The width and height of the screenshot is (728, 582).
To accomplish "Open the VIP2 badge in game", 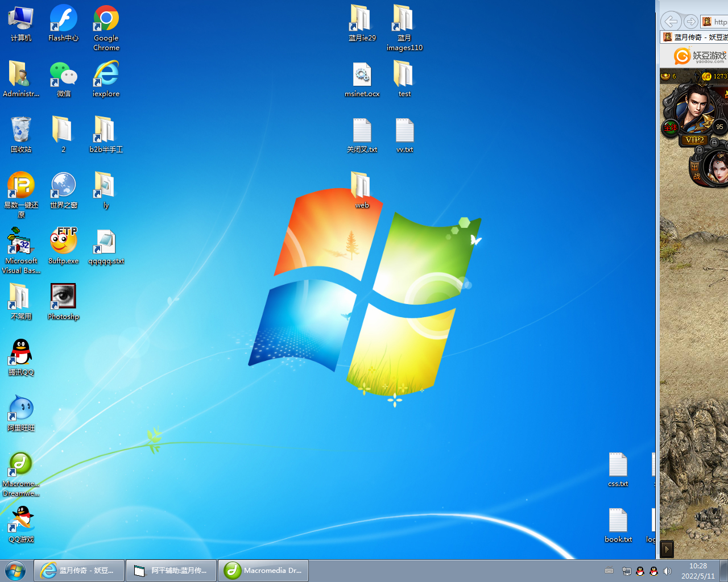I will pos(694,140).
